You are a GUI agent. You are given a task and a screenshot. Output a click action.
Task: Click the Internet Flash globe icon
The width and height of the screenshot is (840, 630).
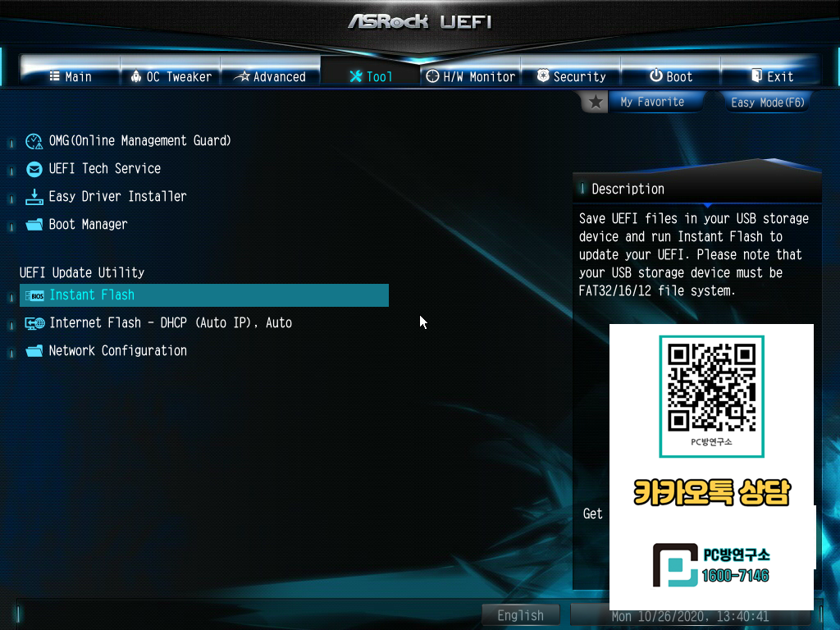tap(34, 323)
